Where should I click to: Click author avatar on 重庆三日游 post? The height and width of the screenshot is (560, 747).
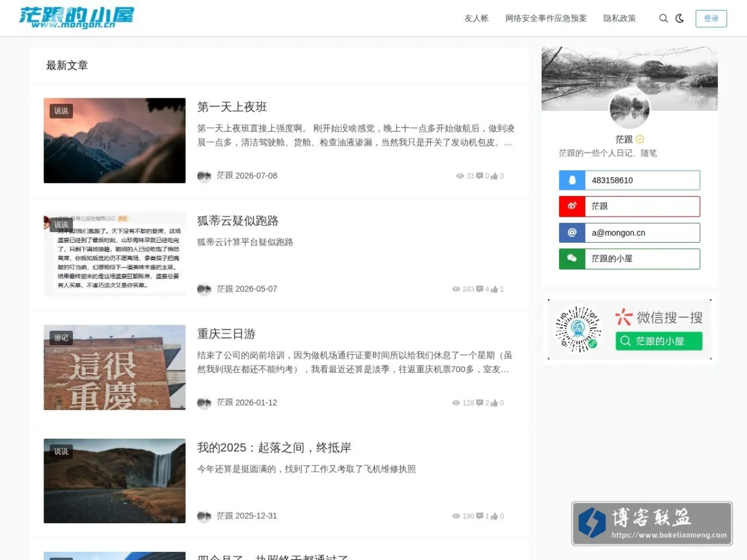pyautogui.click(x=204, y=403)
